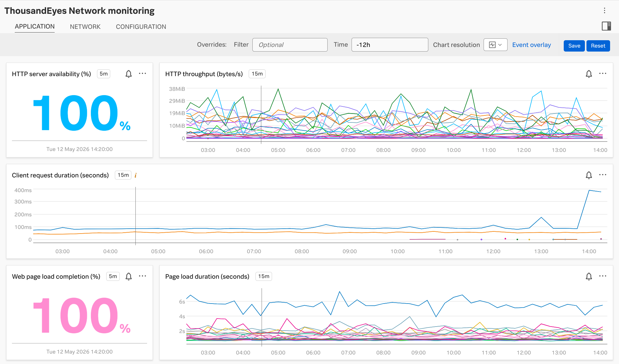
Task: Open more options on HTTP server availability
Action: click(142, 74)
